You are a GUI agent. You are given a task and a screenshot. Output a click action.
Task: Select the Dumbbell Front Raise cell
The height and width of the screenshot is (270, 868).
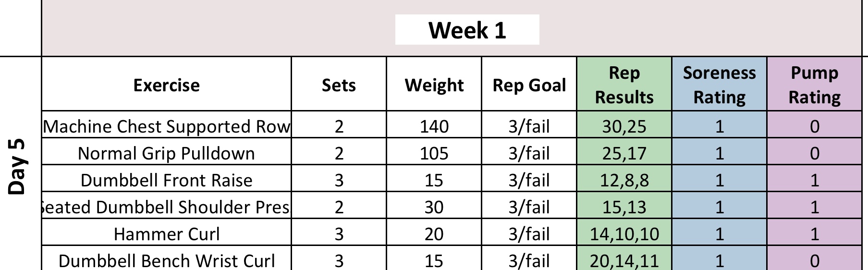[x=166, y=180]
